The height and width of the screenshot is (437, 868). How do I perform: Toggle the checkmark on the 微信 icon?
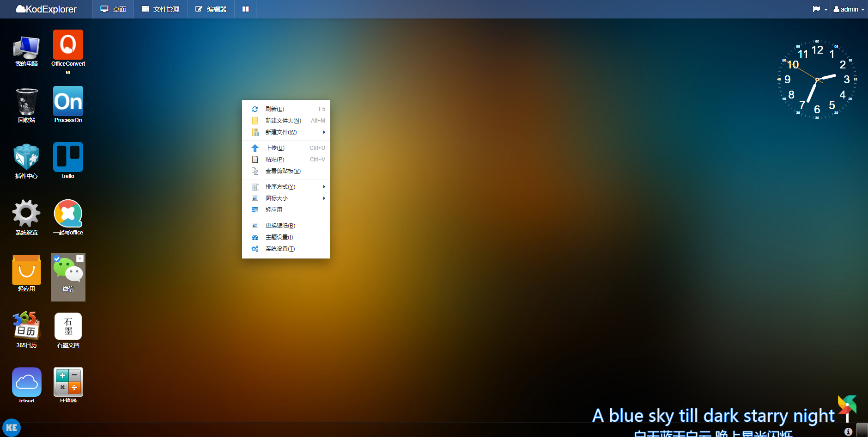[57, 259]
